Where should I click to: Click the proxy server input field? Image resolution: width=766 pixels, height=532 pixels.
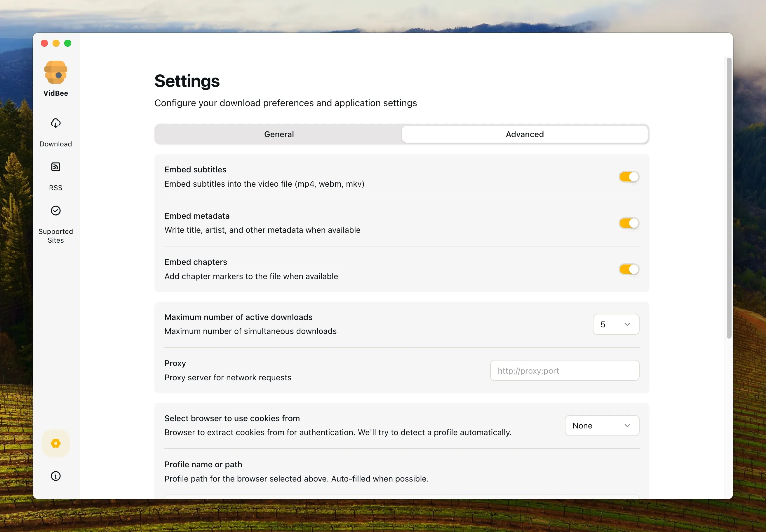point(565,370)
